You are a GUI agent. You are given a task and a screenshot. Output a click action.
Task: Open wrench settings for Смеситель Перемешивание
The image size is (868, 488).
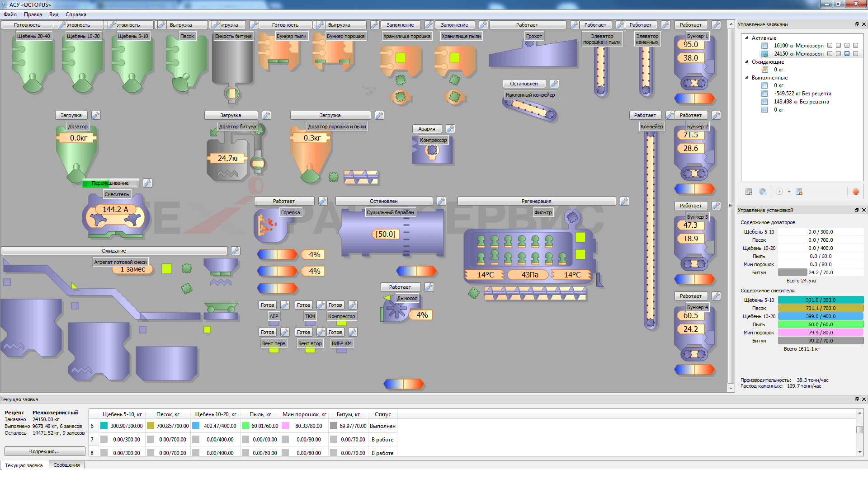pos(147,183)
